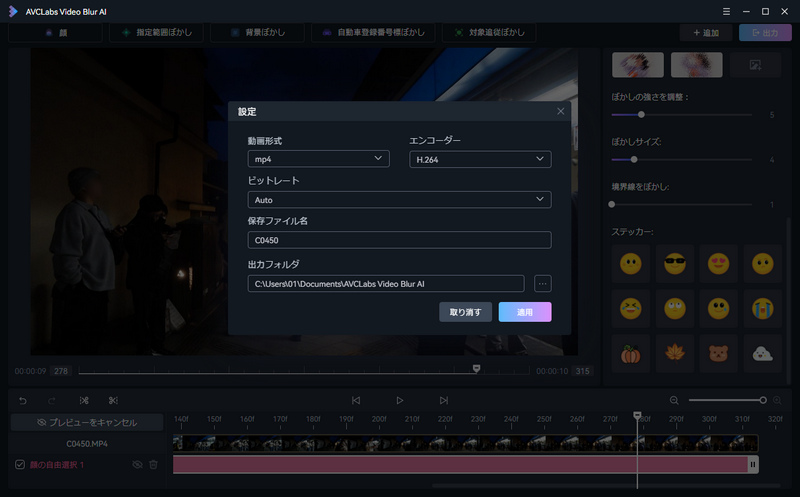Screen dimensions: 800x497
Task: Select the loudly crying face sticker
Action: click(762, 309)
